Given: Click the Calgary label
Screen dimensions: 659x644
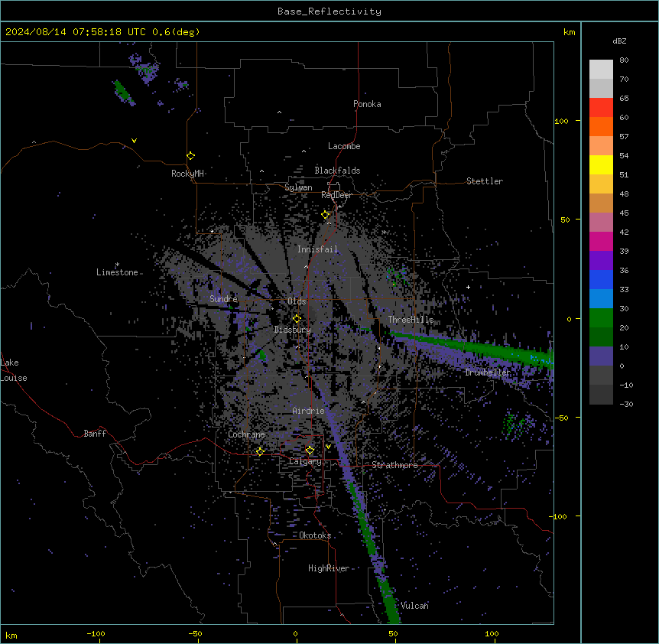Looking at the screenshot, I should tap(305, 461).
